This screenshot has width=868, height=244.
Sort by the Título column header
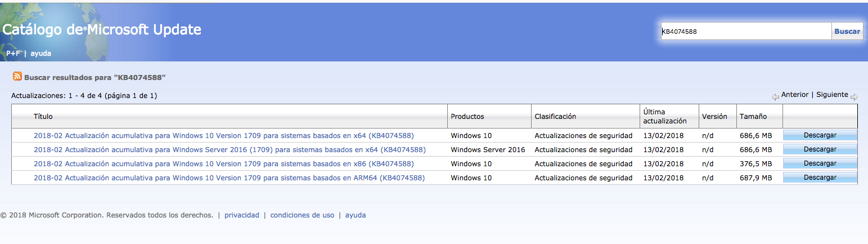[x=43, y=117]
